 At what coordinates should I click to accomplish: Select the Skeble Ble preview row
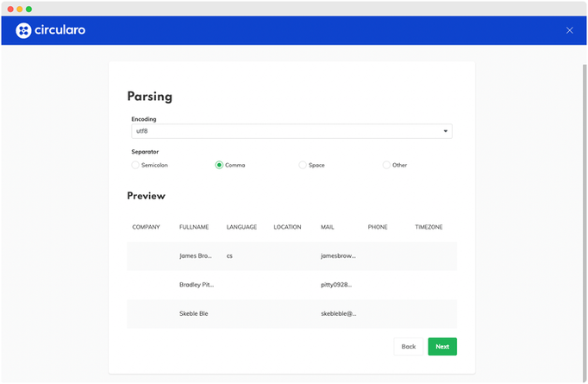pyautogui.click(x=291, y=314)
